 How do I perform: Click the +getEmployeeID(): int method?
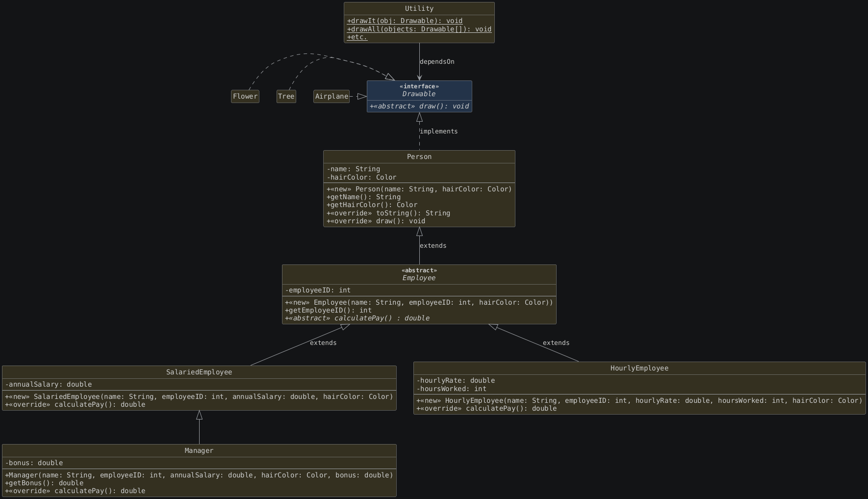point(329,310)
